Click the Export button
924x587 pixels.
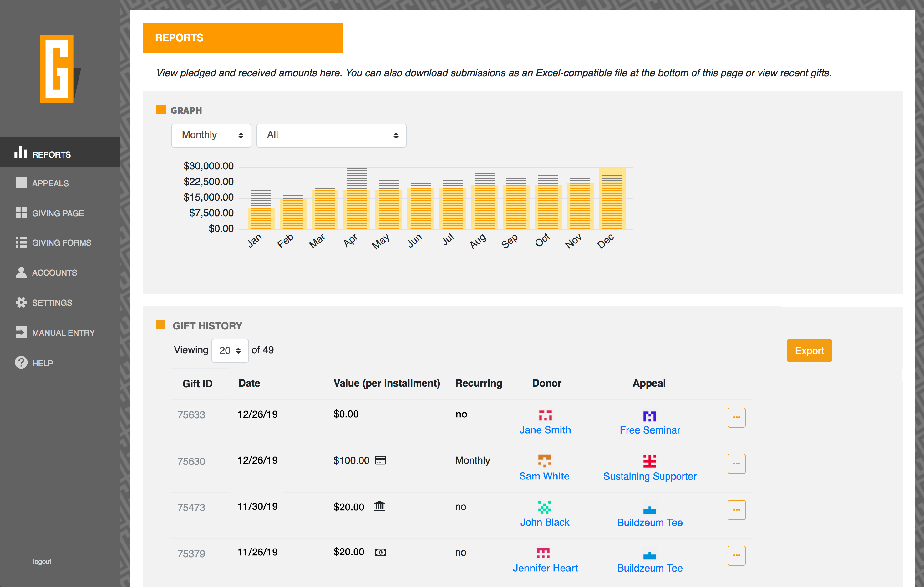(809, 350)
